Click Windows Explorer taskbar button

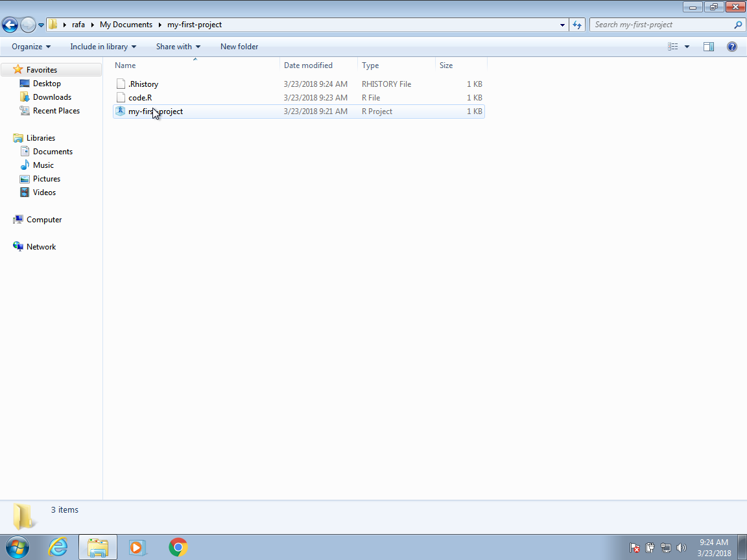(x=98, y=548)
